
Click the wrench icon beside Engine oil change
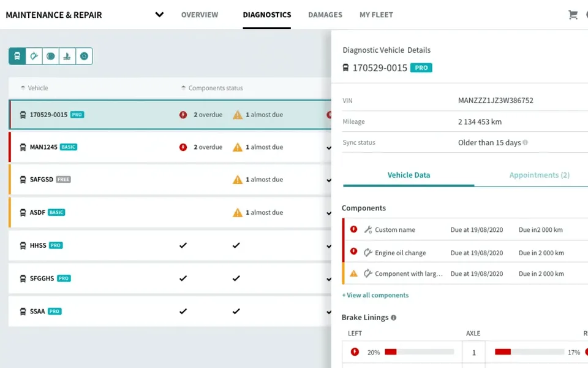point(368,253)
